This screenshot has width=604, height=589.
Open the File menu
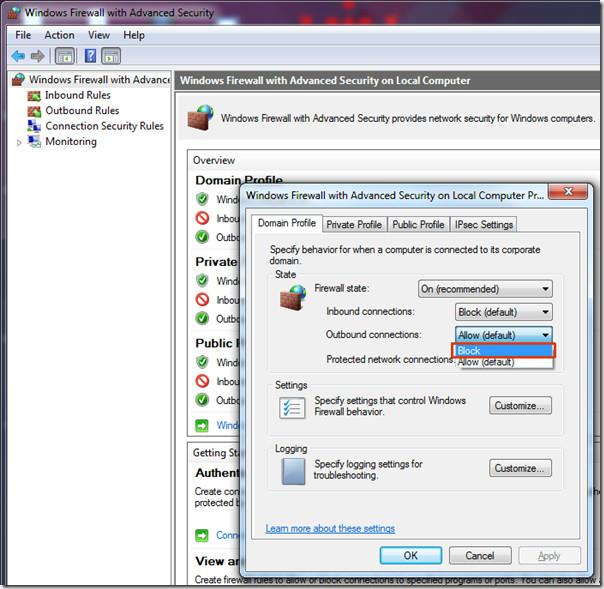point(23,35)
